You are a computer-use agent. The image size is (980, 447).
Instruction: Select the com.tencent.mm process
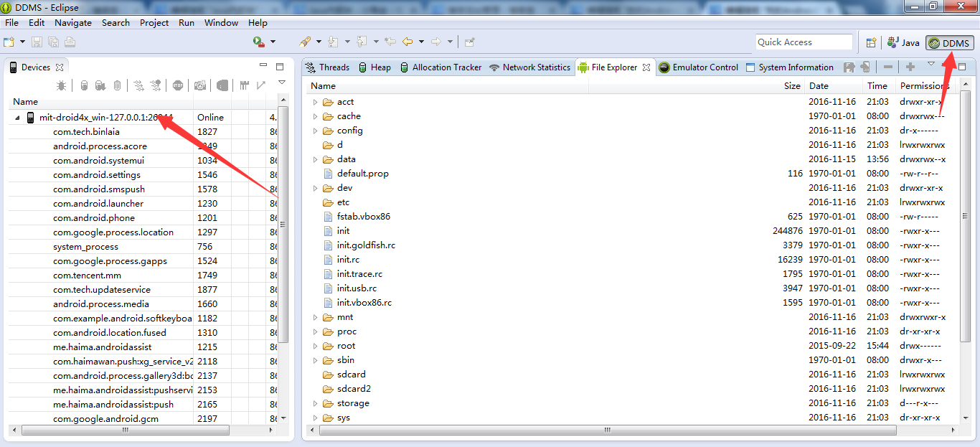[87, 276]
